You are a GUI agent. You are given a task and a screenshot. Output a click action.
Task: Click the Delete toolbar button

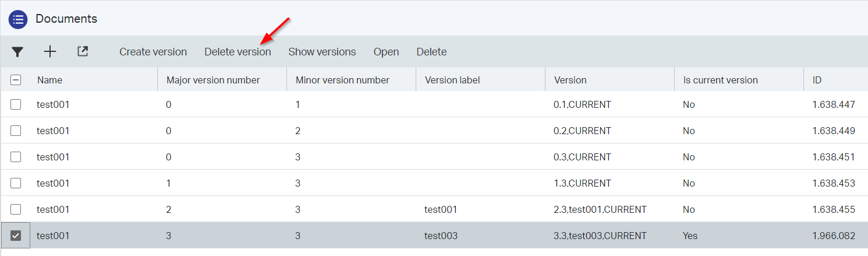click(431, 52)
